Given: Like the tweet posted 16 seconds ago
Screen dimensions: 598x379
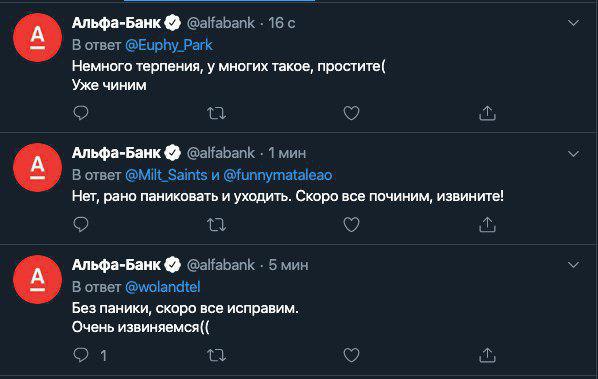Looking at the screenshot, I should pos(351,113).
